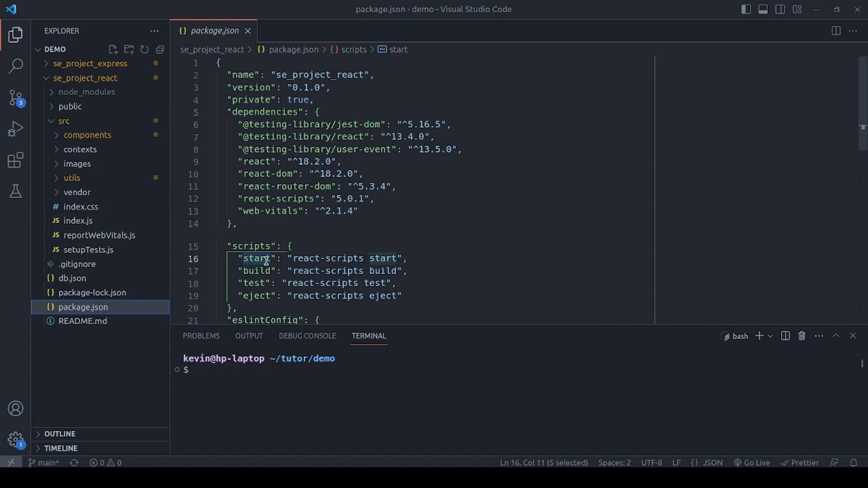868x488 pixels.
Task: Open the Extensions view
Action: [16, 160]
